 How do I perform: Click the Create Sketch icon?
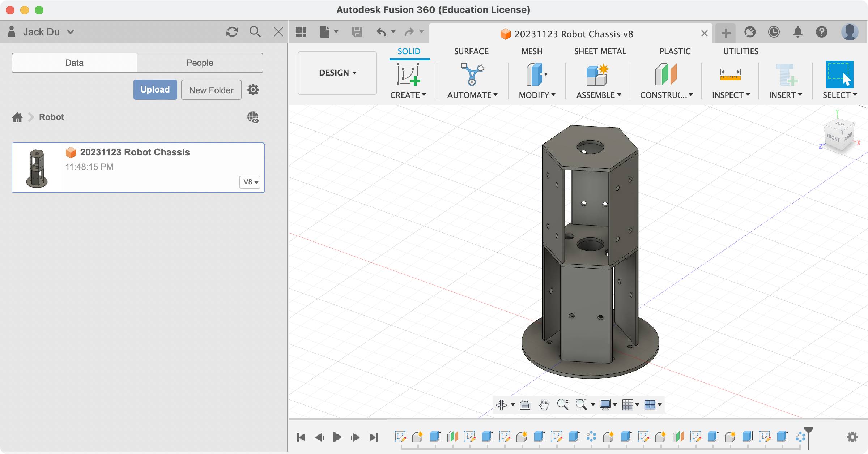coord(408,74)
